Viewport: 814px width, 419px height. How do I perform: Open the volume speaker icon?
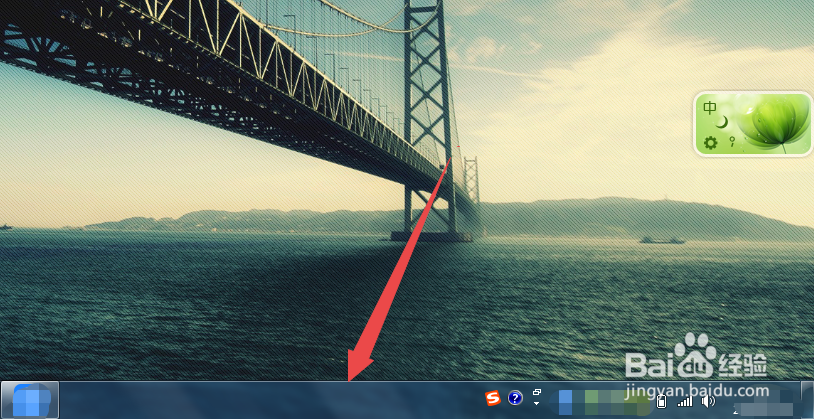[x=708, y=401]
